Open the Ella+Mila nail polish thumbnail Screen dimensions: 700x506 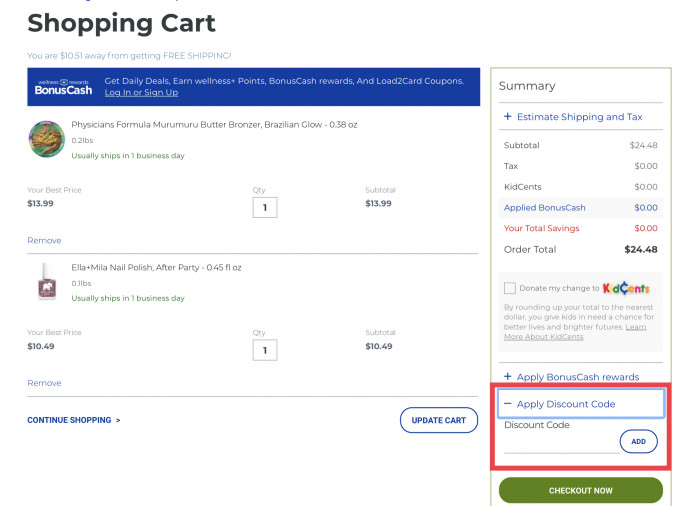point(46,281)
